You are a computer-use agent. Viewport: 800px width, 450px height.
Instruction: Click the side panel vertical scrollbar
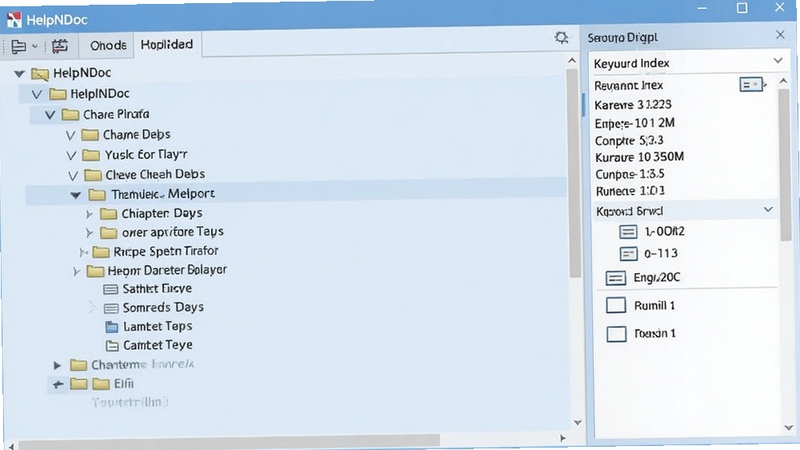785,164
